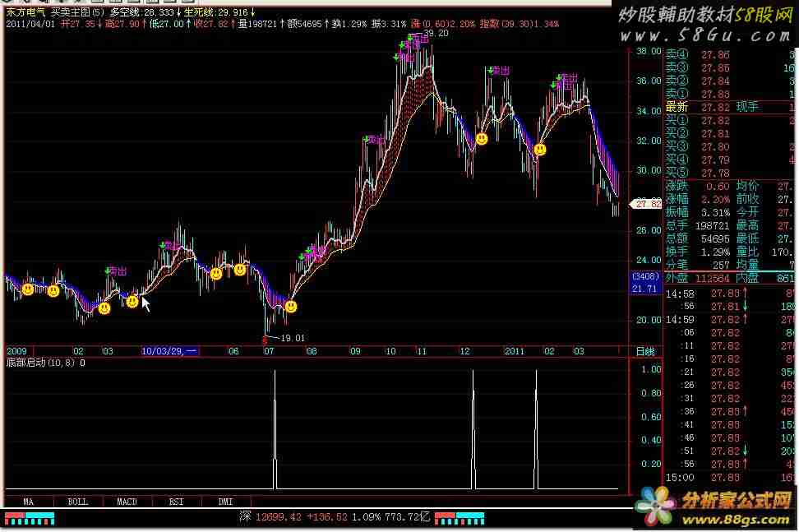The width and height of the screenshot is (799, 532).
Task: Click the 2009 label on the time axis
Action: click(x=16, y=351)
